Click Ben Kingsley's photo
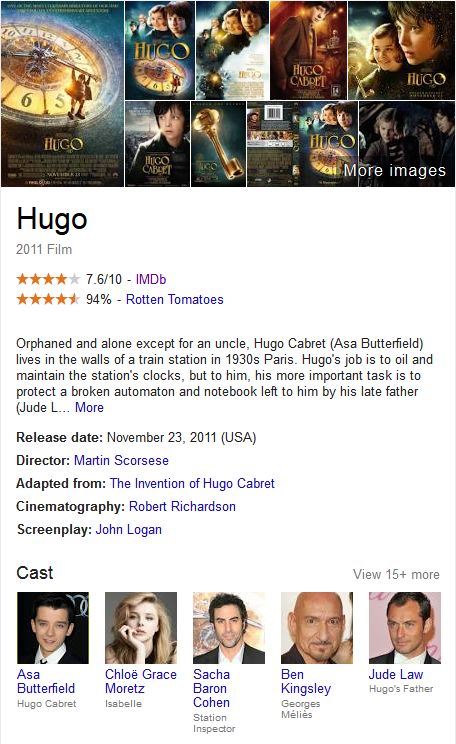 (317, 628)
